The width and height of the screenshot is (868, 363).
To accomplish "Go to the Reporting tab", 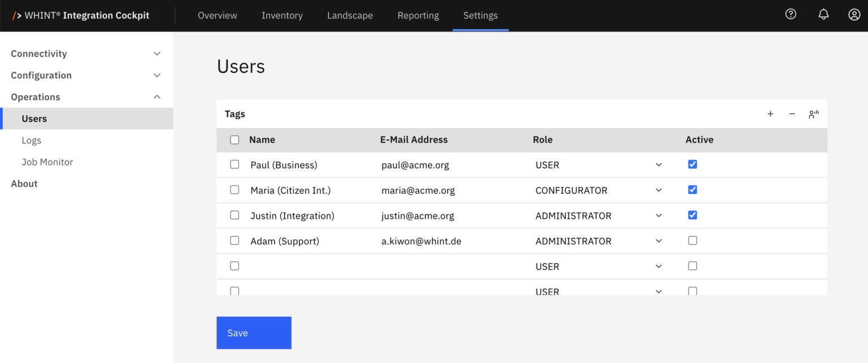I will click(418, 15).
